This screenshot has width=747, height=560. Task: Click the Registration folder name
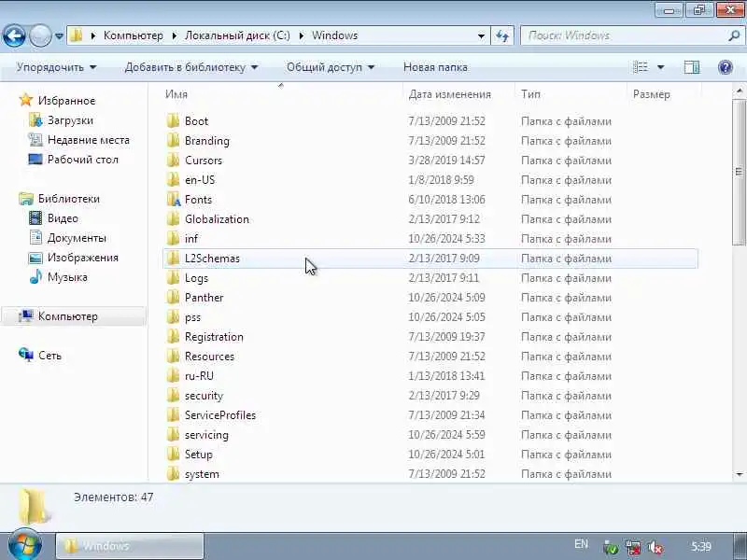[x=214, y=337]
